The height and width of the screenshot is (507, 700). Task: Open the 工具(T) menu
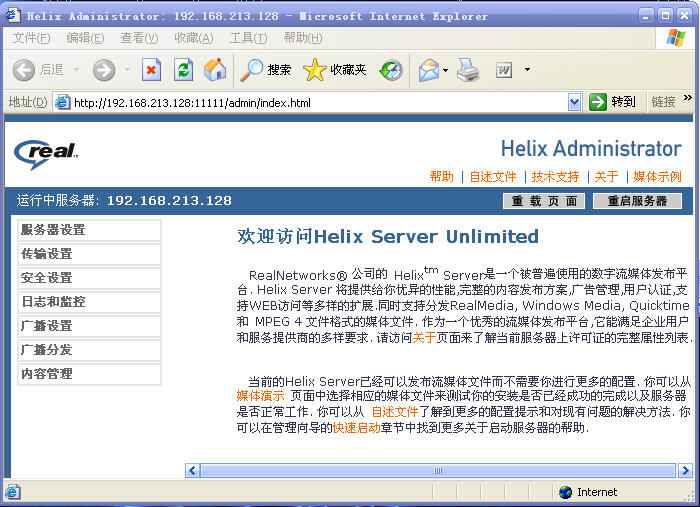[x=248, y=38]
